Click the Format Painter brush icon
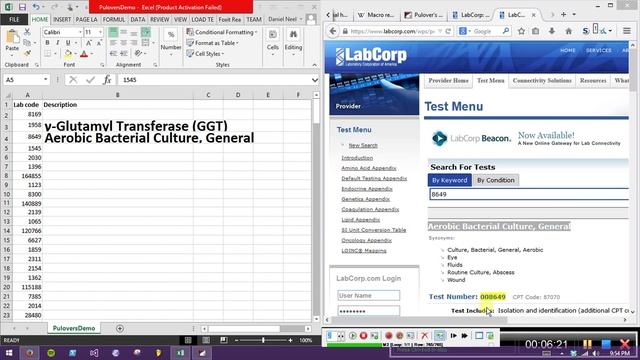Viewport: 640px width, 360px height. pyautogui.click(x=27, y=53)
